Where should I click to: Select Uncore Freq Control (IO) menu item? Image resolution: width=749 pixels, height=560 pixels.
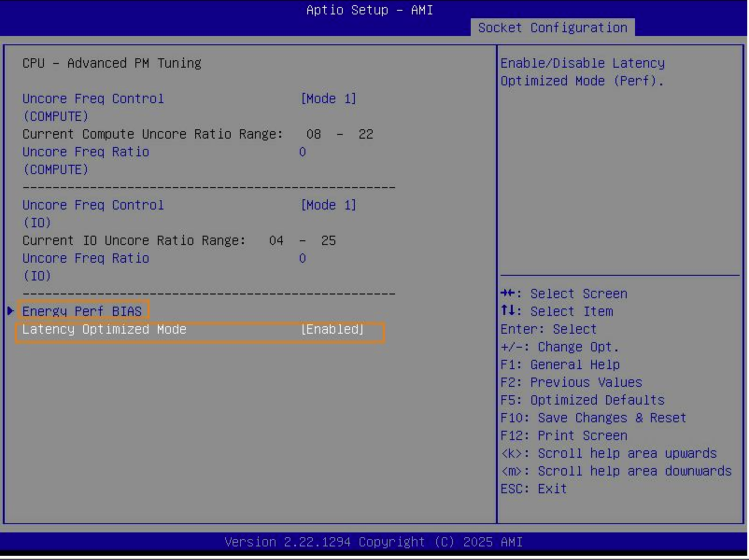tap(93, 205)
